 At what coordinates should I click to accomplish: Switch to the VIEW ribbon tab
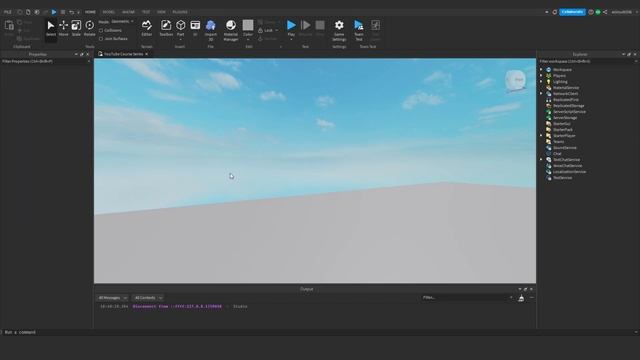[x=161, y=12]
